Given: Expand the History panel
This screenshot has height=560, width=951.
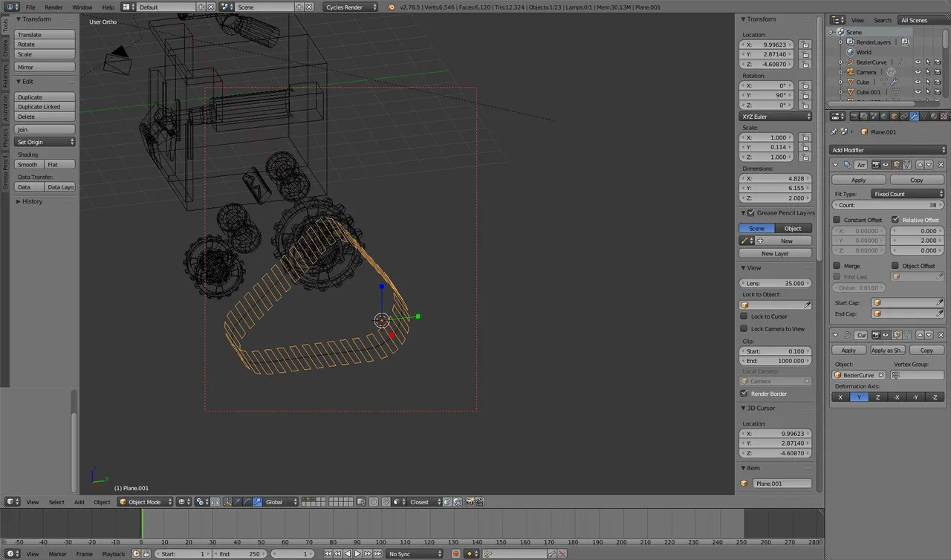Looking at the screenshot, I should [x=30, y=201].
